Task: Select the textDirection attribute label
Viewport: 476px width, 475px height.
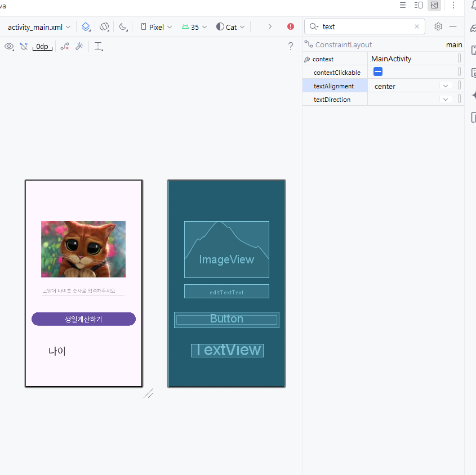Action: point(332,100)
